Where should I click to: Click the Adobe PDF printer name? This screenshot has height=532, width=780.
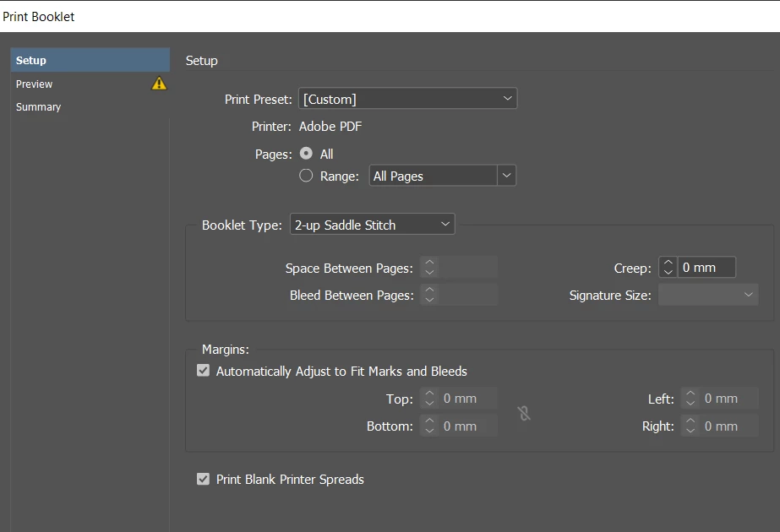(x=330, y=127)
